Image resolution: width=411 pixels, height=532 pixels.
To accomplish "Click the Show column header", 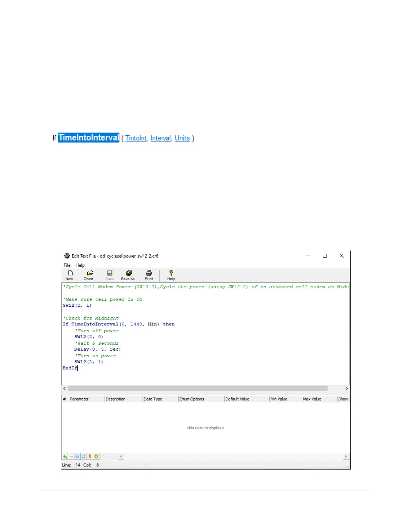I will point(343,399).
